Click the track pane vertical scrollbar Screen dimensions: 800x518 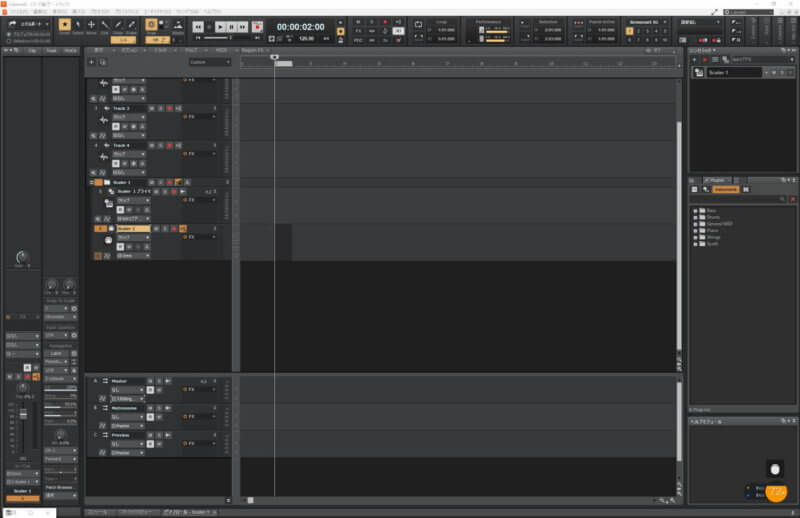click(679, 235)
